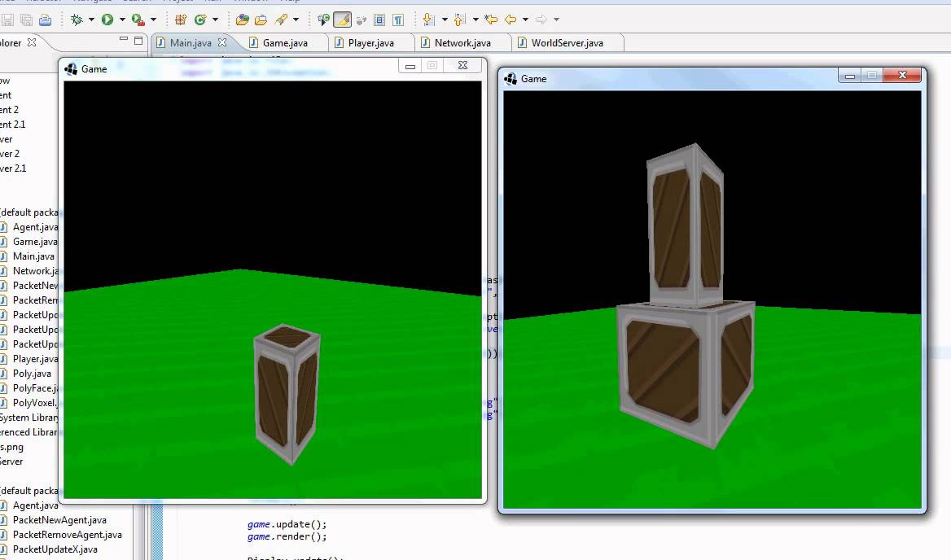Run the program with green play button
This screenshot has height=560, width=951.
click(107, 20)
